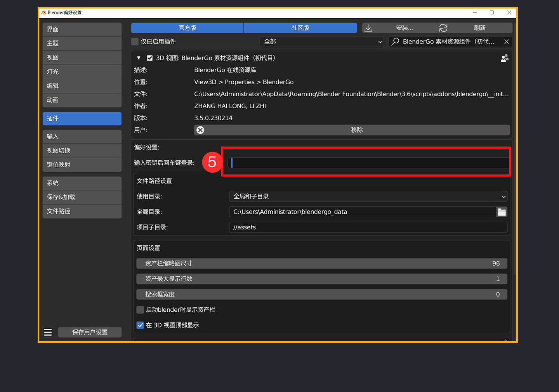Open the 视图切换 preferences tab

82,151
